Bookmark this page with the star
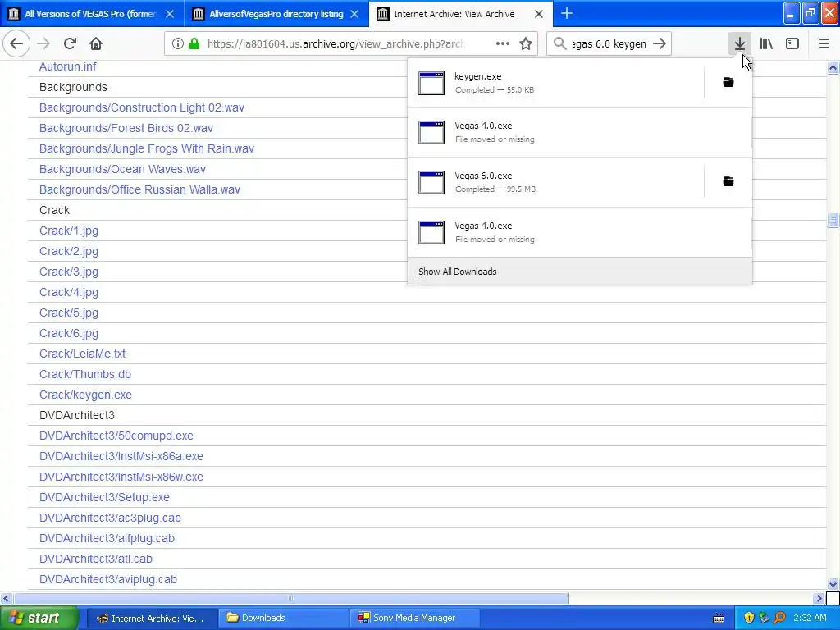This screenshot has height=630, width=840. click(526, 44)
